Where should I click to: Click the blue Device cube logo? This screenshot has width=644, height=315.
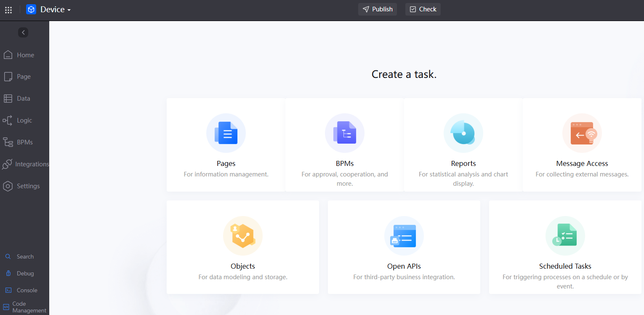[31, 9]
